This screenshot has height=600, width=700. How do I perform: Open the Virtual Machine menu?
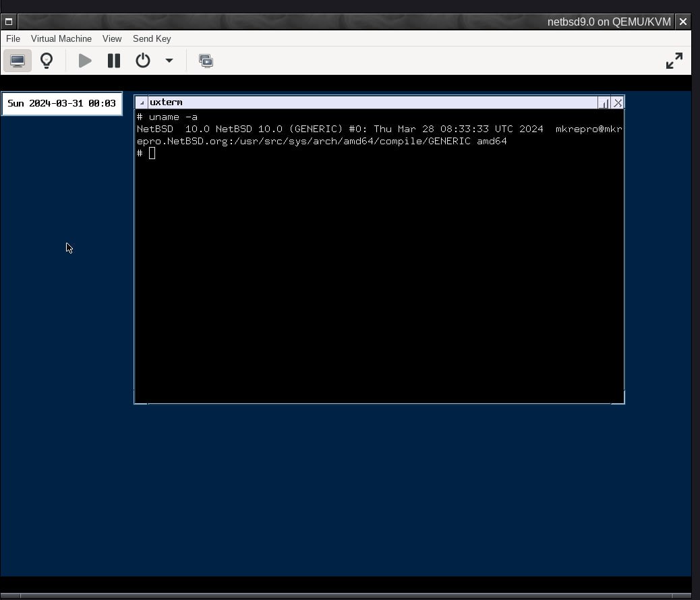[x=61, y=39]
